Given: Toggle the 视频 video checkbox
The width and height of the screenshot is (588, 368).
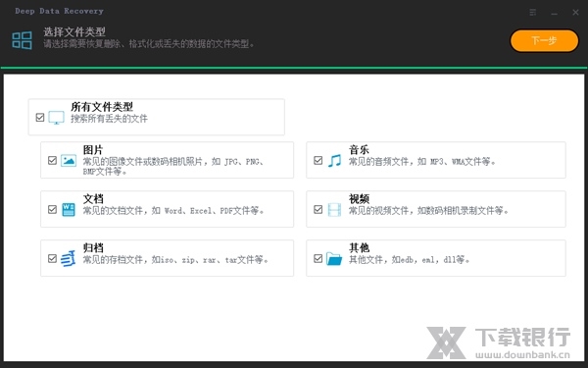Looking at the screenshot, I should [318, 209].
